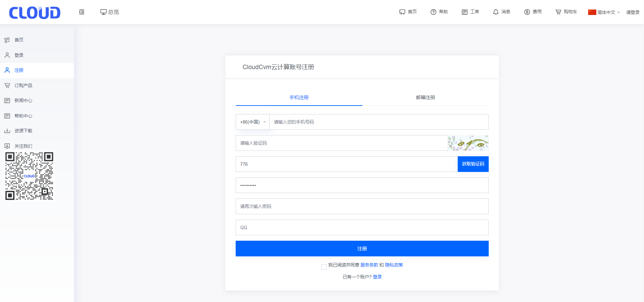
Task: Switch to 邮箱注册 tab
Action: (x=425, y=97)
